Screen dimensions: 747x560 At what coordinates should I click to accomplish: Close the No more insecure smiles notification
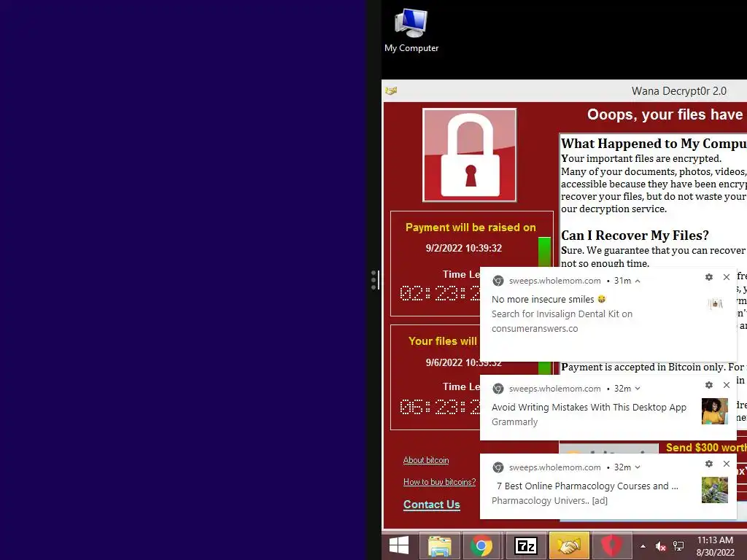(x=727, y=276)
